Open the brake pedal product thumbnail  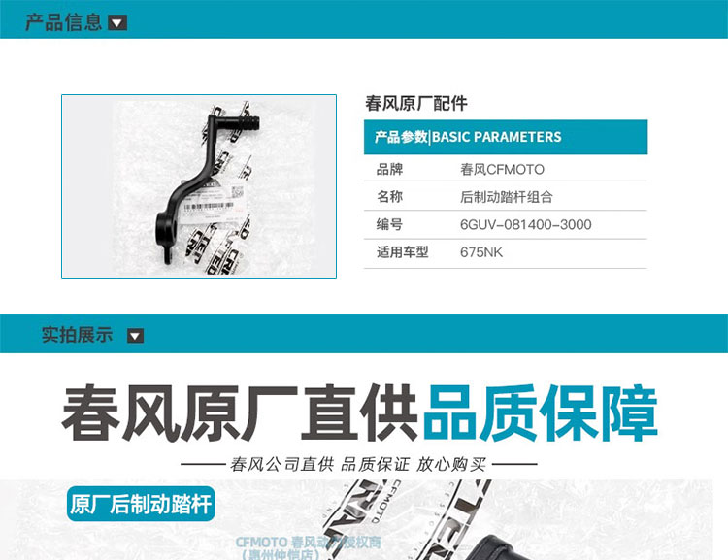[x=199, y=186]
